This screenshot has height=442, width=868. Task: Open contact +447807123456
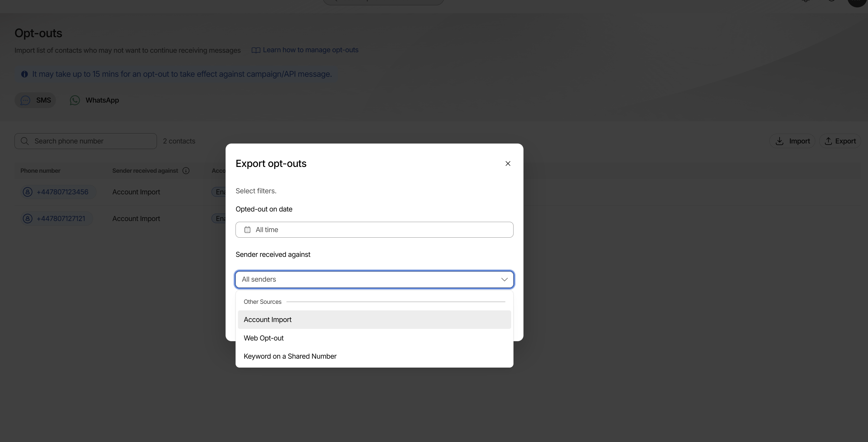coord(62,192)
